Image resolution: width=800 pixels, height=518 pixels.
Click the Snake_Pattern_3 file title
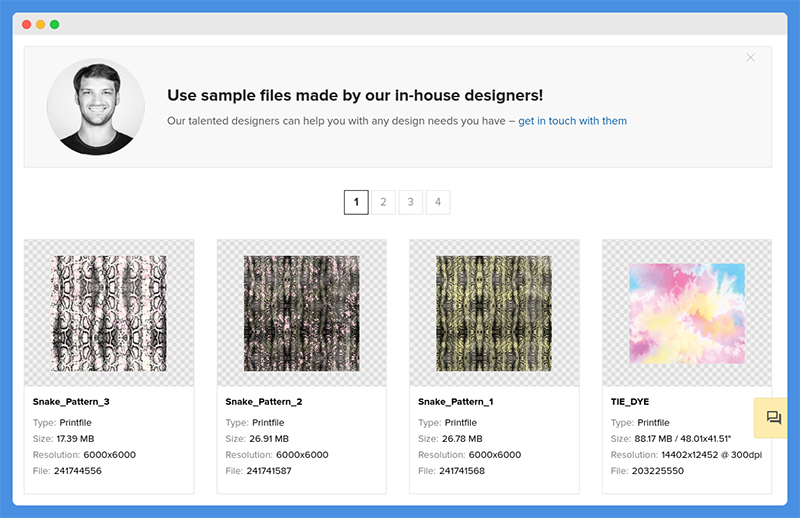pos(71,402)
